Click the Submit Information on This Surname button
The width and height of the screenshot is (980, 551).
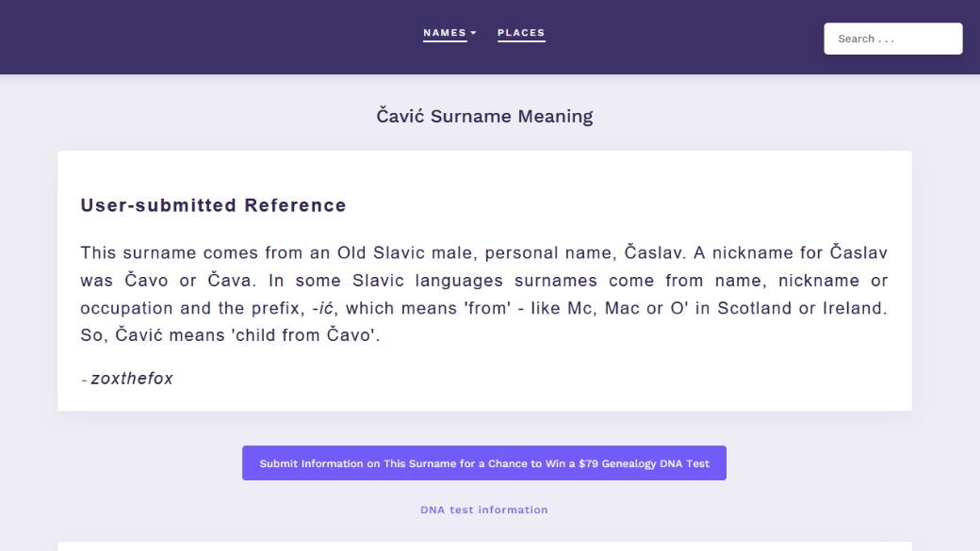click(484, 463)
